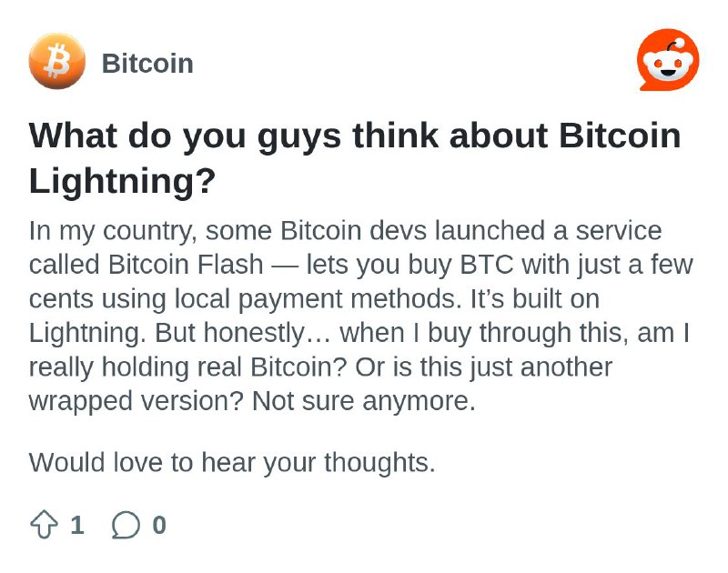Click "Bitcoin devs" in the first line
The image size is (728, 573).
pyautogui.click(x=353, y=231)
